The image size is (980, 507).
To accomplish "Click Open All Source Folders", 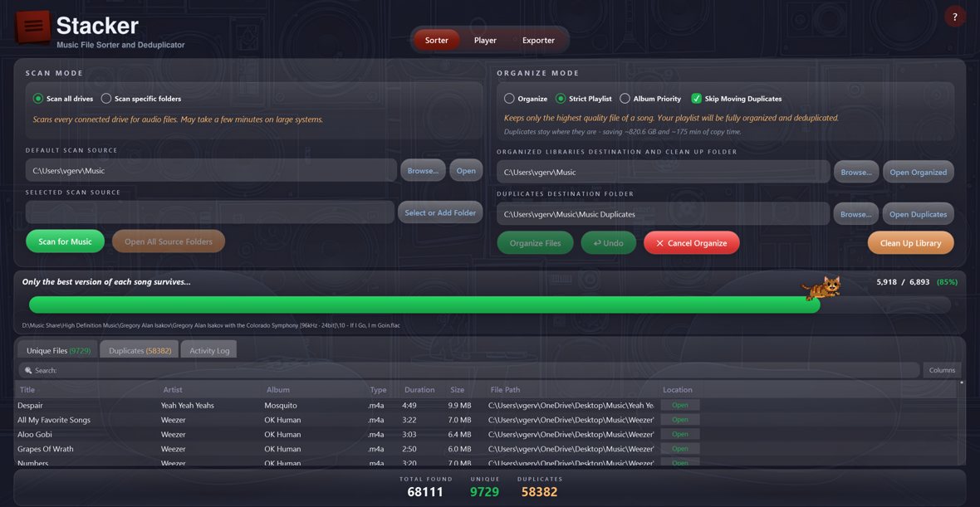I will tap(168, 241).
